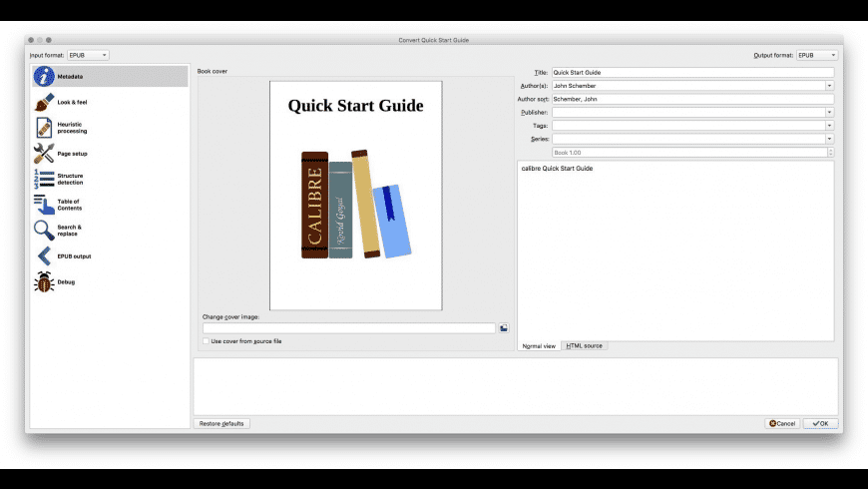The image size is (868, 489).
Task: Open Search & replace magnifier icon
Action: tap(44, 231)
